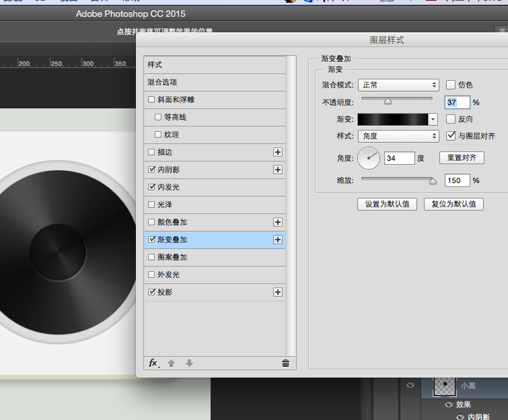The width and height of the screenshot is (508, 420).
Task: Click the styles list vertical scrollbar
Action: click(x=291, y=206)
